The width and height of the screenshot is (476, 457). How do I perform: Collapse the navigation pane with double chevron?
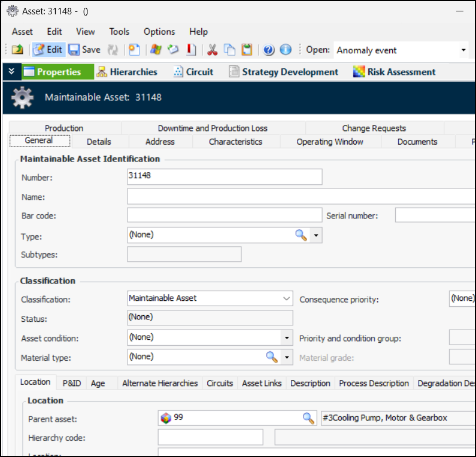click(x=11, y=72)
